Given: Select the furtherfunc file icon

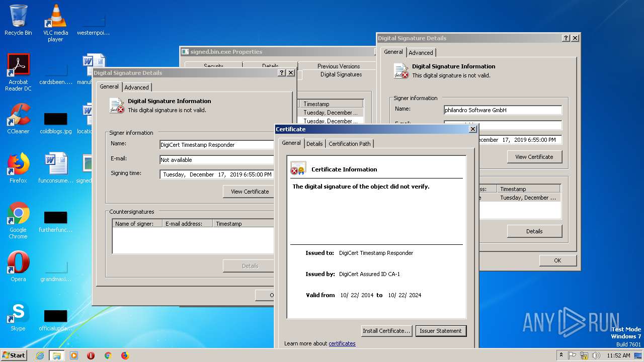Looking at the screenshot, I should point(55,222).
